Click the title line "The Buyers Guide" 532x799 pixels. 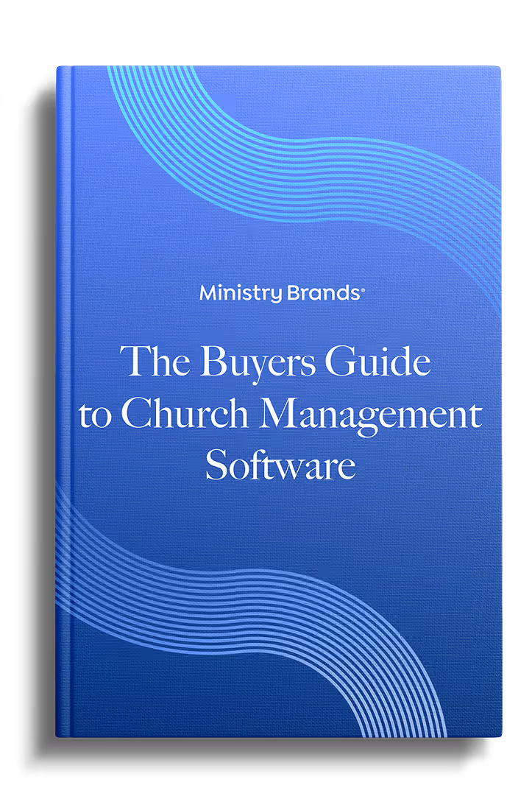coord(275,363)
